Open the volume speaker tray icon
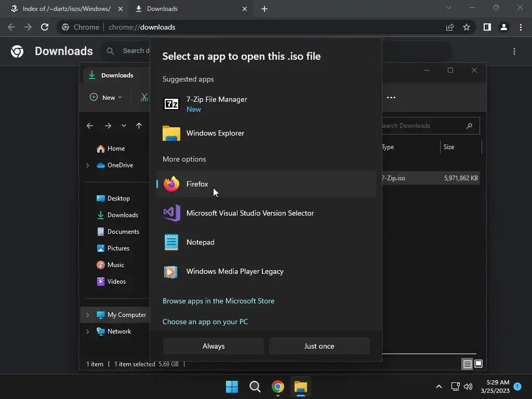Screen dimensions: 532x399 (468, 387)
